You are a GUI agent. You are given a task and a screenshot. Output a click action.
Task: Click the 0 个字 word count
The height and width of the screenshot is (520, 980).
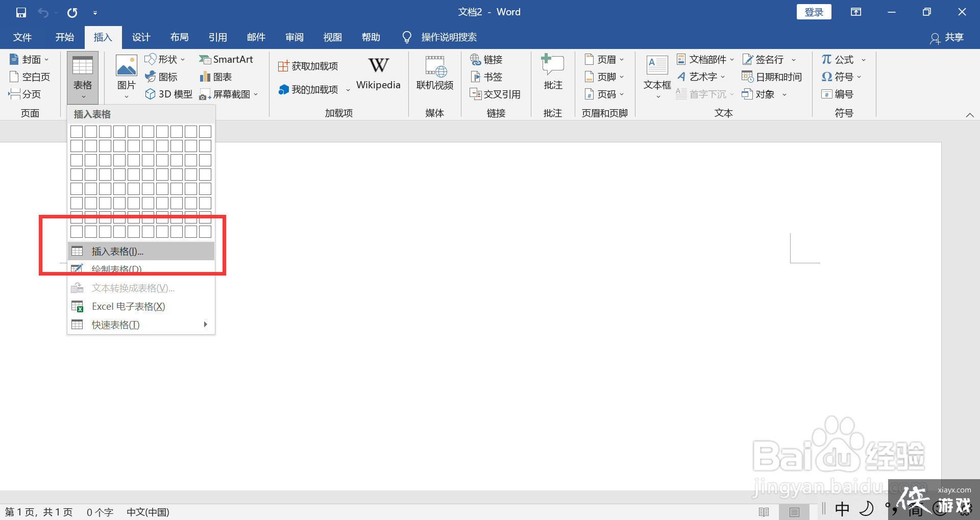point(100,512)
